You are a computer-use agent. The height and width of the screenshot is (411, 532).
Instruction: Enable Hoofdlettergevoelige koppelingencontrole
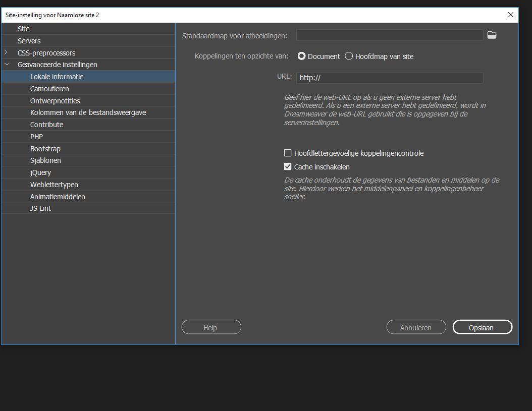tap(288, 153)
